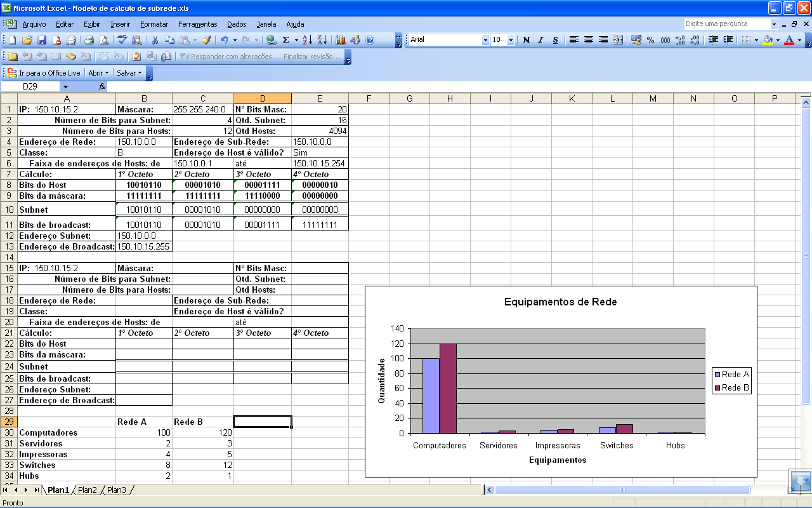Cut selection with the scissors icon
Image resolution: width=812 pixels, height=508 pixels.
(x=154, y=40)
